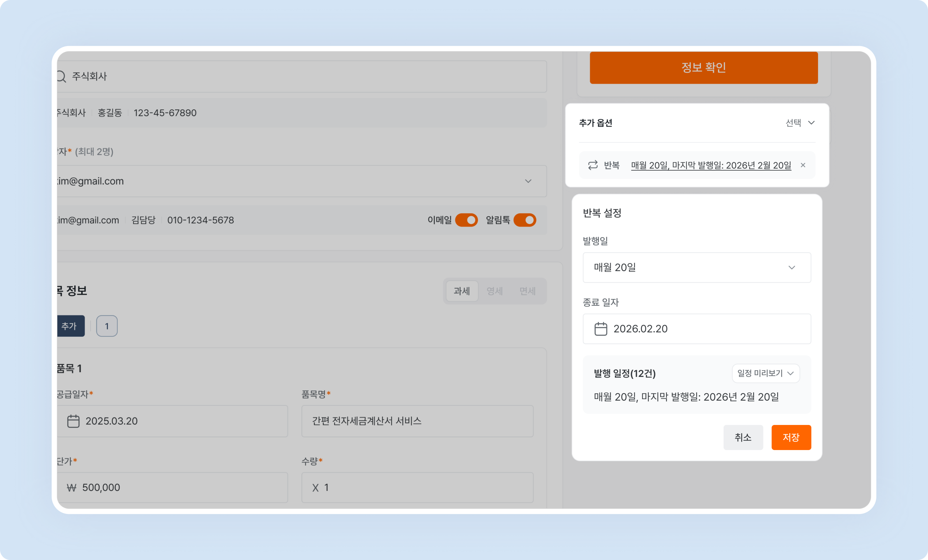Screen dimensions: 928x560
Task: Save the repeat settings with 저장
Action: click(x=791, y=437)
